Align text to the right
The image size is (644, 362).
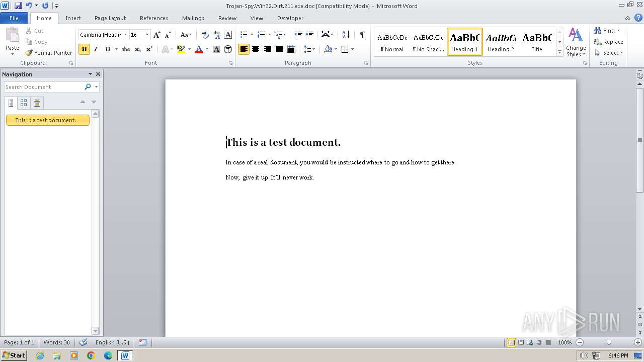pyautogui.click(x=267, y=49)
